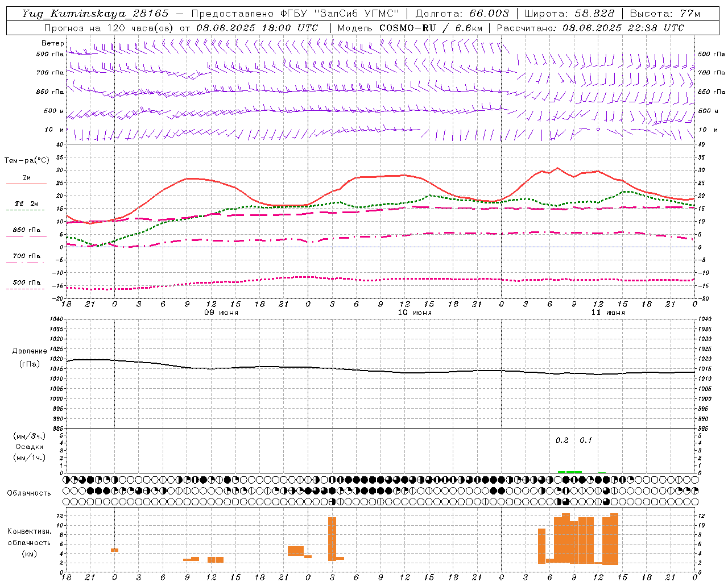Click the Облачность row label
728x582 pixels.
(x=29, y=493)
